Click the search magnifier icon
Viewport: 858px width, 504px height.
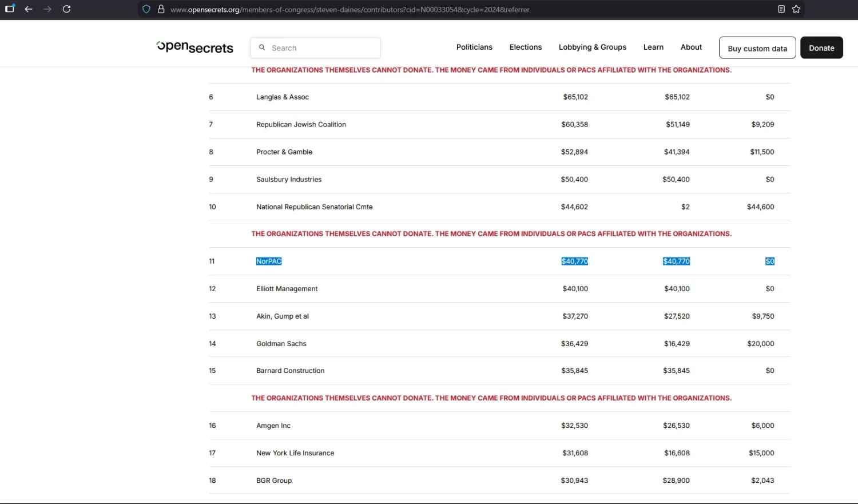pos(262,47)
